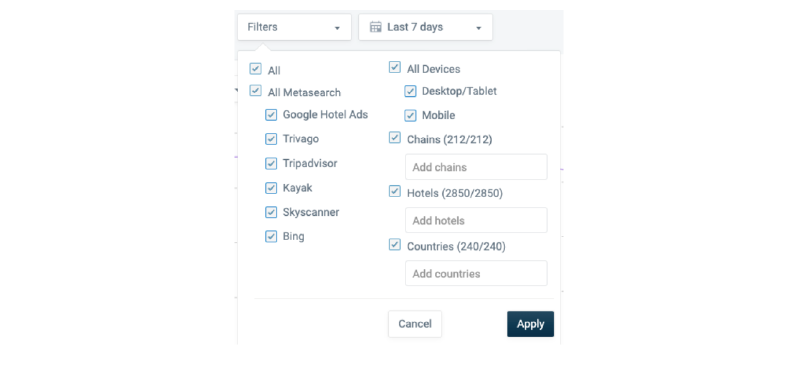
Task: Disable the Mobile device checkbox
Action: coord(410,116)
